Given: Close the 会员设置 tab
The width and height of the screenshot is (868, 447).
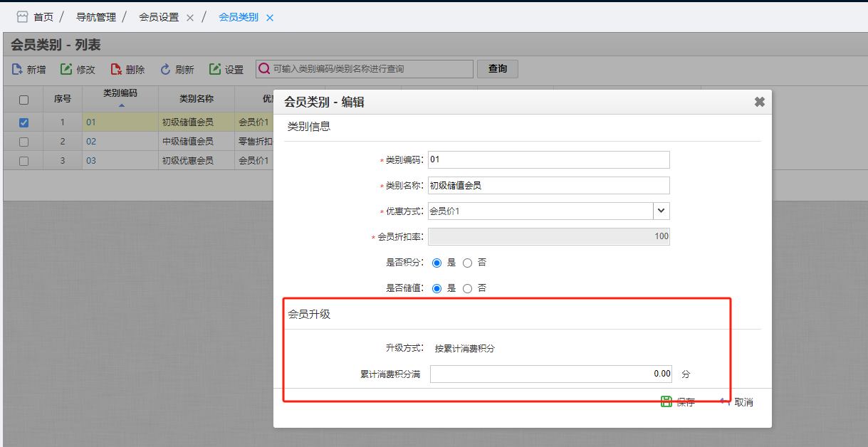Looking at the screenshot, I should pyautogui.click(x=190, y=18).
